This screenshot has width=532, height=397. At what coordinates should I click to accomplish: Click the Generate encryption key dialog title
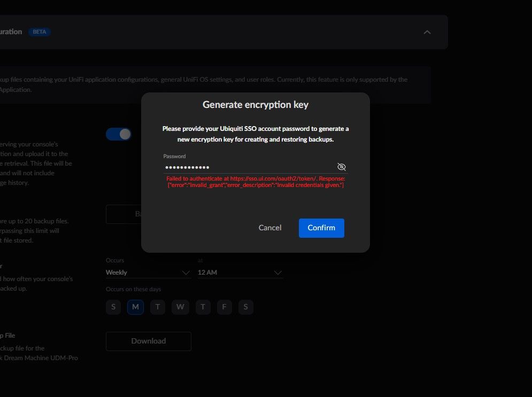click(x=255, y=105)
